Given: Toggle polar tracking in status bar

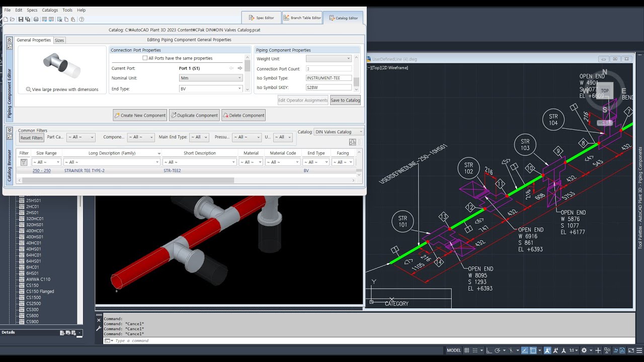Looking at the screenshot, I should [498, 350].
